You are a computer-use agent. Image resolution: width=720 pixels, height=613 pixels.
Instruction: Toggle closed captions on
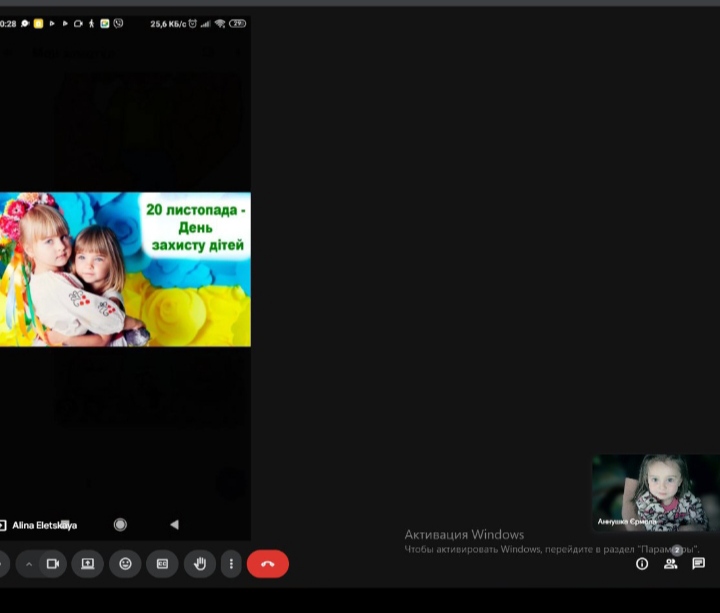(162, 564)
